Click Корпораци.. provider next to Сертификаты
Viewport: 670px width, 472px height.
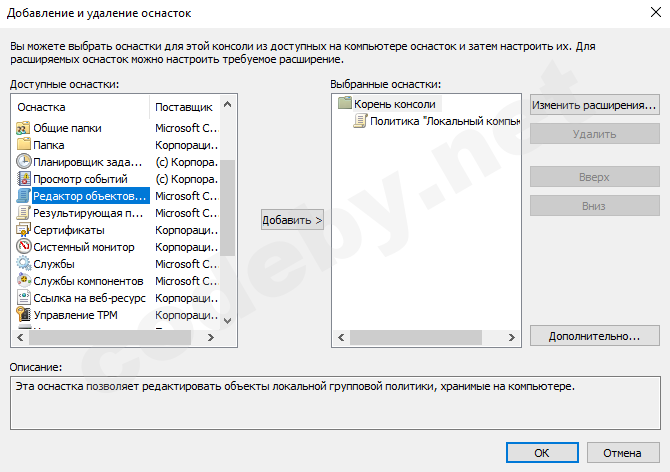186,230
